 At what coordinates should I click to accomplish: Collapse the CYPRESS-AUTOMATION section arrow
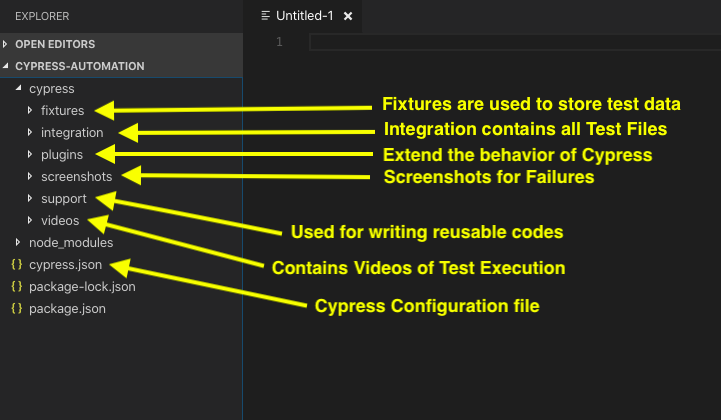point(6,66)
